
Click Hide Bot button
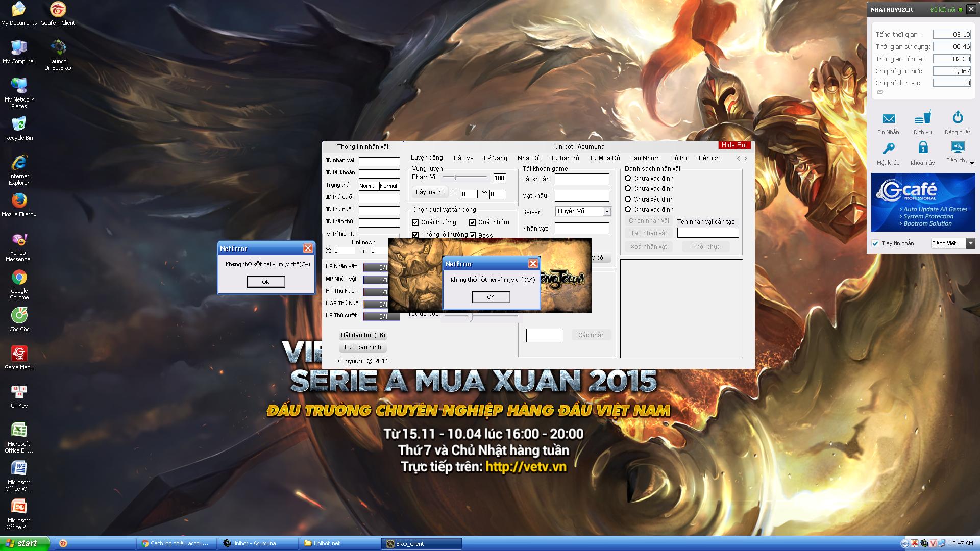click(x=734, y=145)
